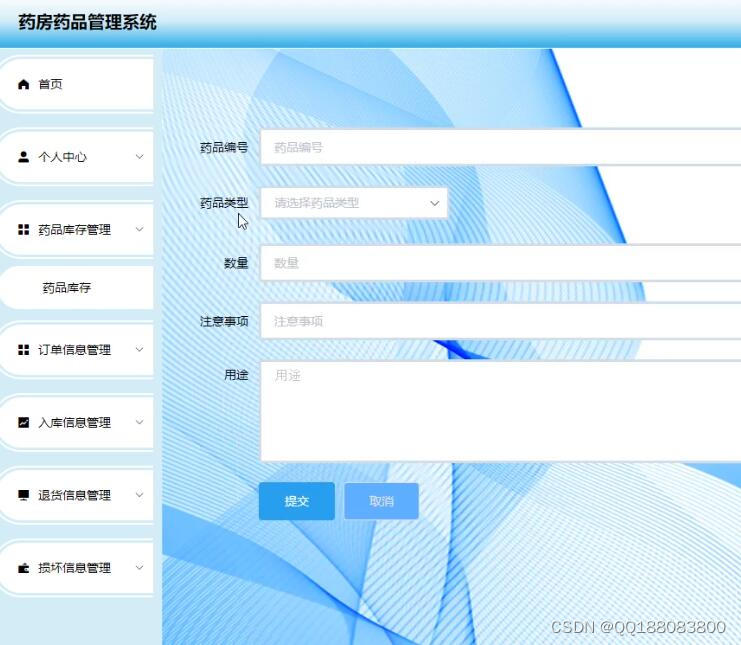Click the 药房药品管理系统 title
Image resolution: width=741 pixels, height=645 pixels.
87,22
